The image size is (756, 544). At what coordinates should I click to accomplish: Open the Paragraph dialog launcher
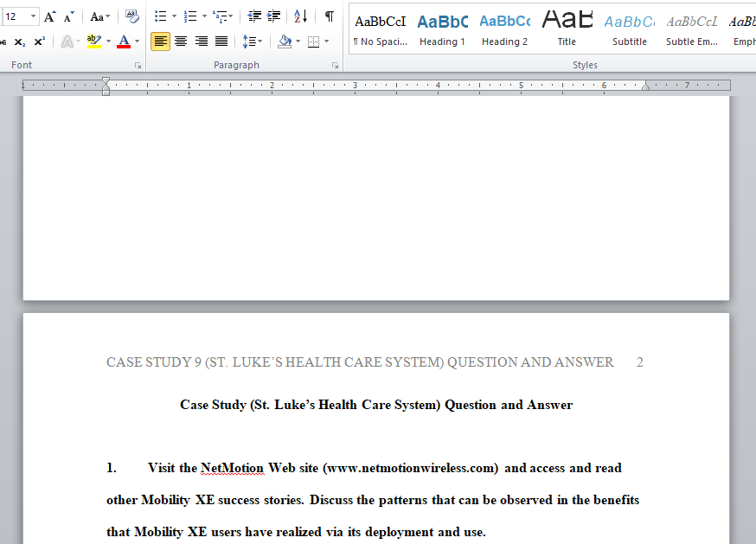tap(335, 66)
